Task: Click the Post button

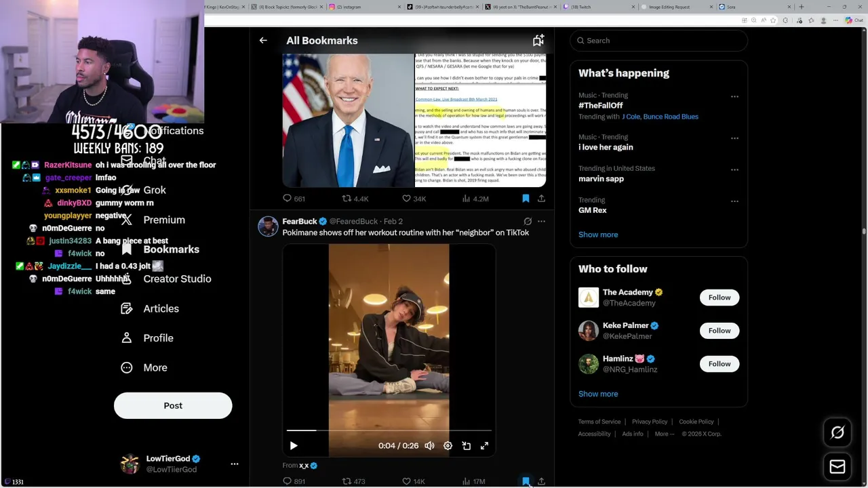Action: 173,405
